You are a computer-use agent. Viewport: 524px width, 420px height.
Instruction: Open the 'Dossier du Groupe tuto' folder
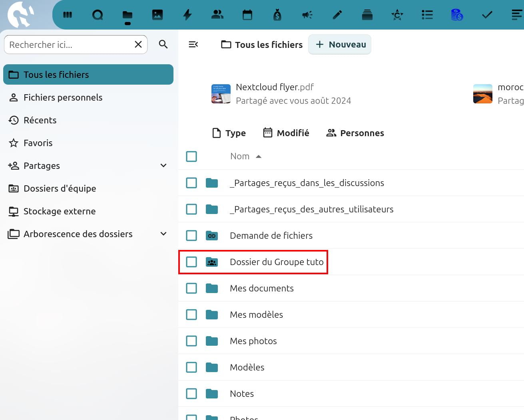tap(277, 262)
